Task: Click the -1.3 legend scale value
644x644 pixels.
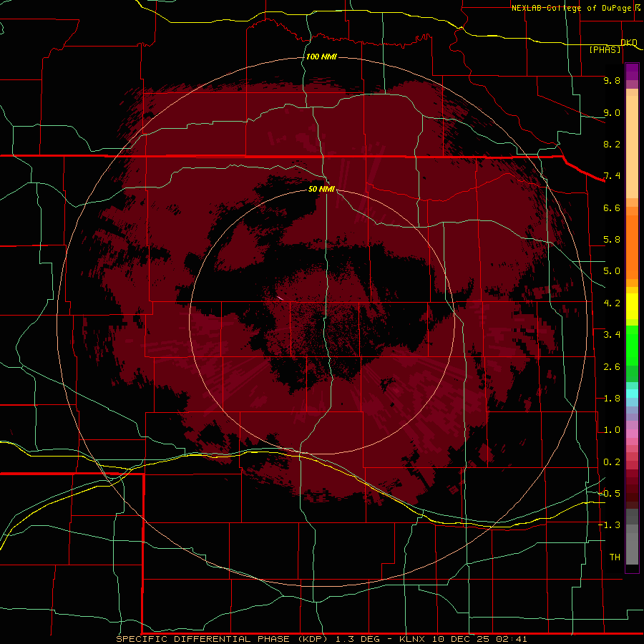Action: point(609,525)
